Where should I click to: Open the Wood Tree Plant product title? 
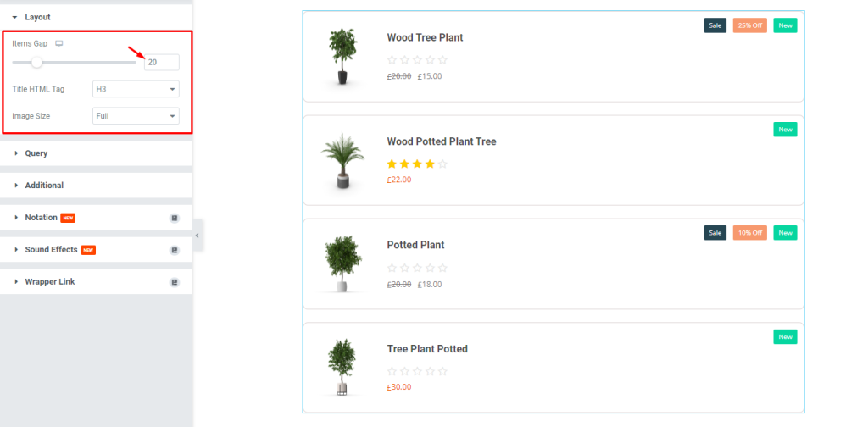[x=425, y=37]
